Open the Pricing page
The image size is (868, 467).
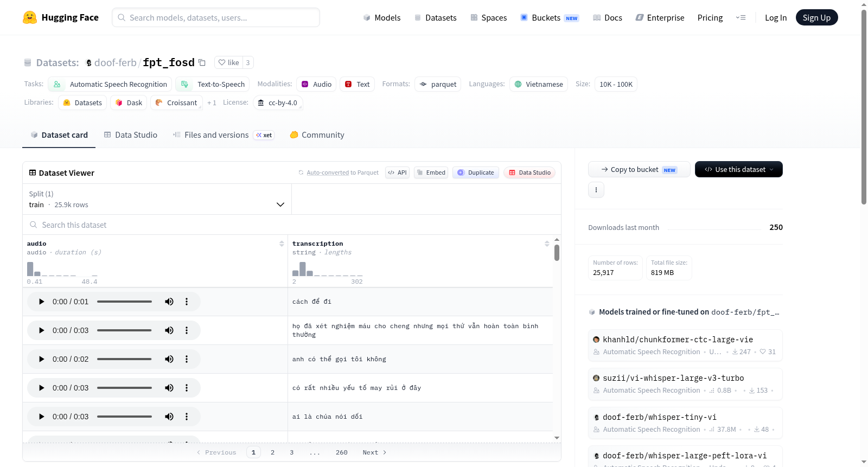[710, 17]
